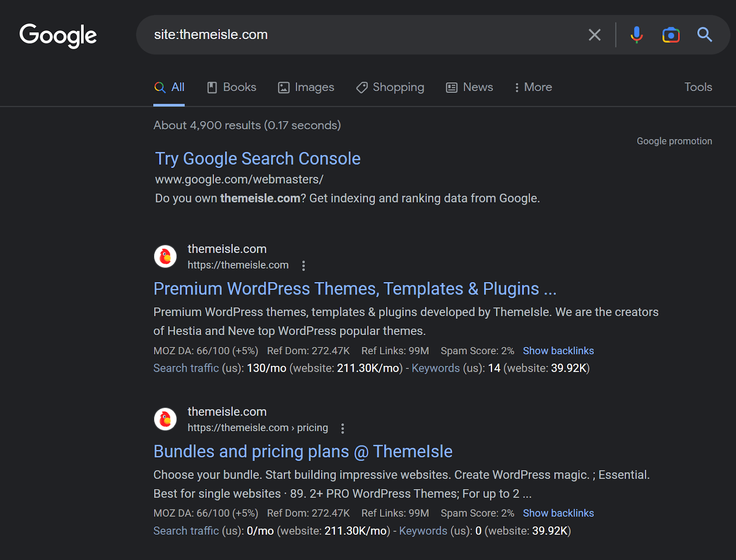Click the magnifying glass search icon
Viewport: 736px width, 560px height.
(704, 35)
